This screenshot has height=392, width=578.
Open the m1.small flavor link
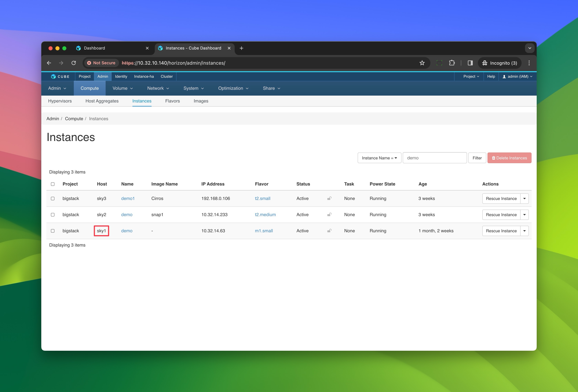tap(264, 231)
